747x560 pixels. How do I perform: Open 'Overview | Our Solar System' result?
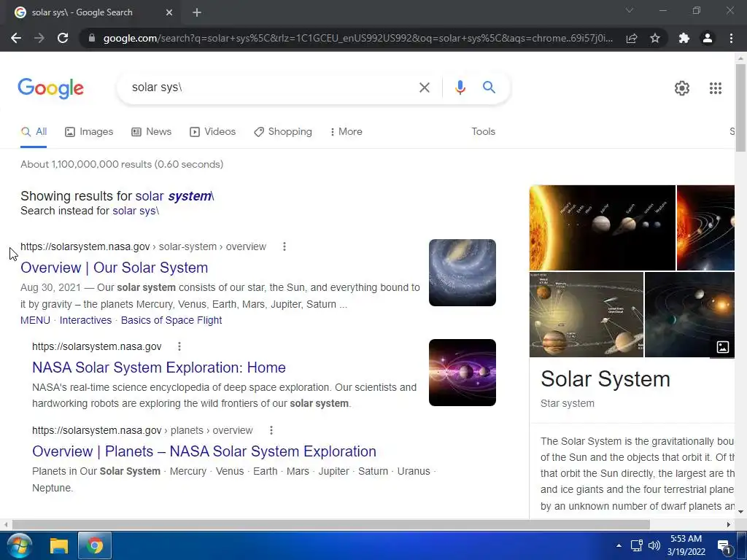(x=115, y=268)
